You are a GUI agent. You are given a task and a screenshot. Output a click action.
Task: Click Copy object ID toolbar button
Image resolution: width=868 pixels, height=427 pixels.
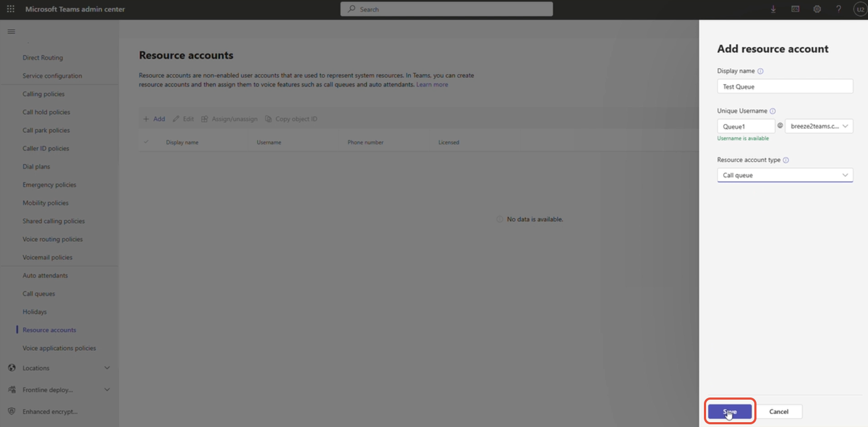click(291, 119)
